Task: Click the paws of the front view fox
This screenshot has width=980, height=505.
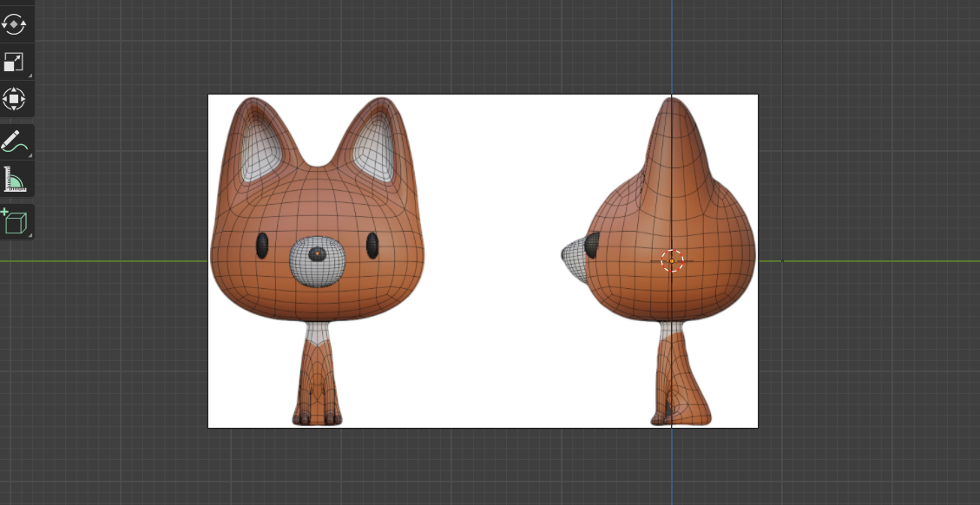Action: [x=317, y=419]
